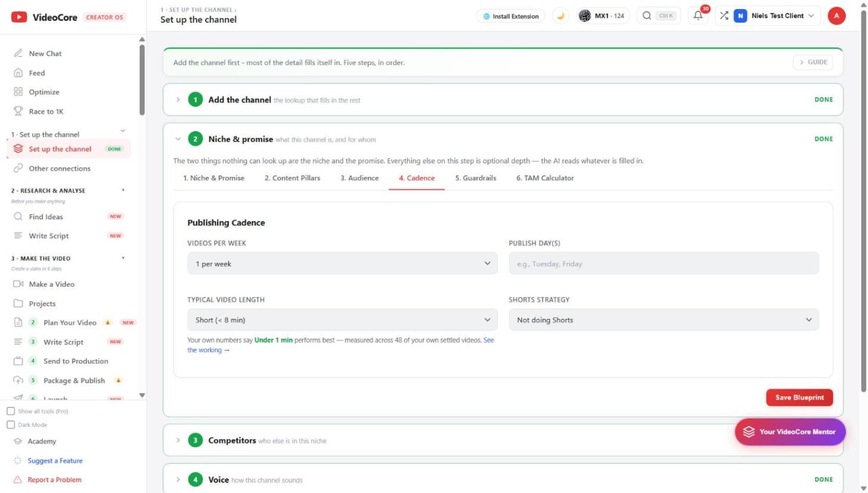Screen dimensions: 868x493
Task: Expand the Competitors step section
Action: pyautogui.click(x=503, y=441)
